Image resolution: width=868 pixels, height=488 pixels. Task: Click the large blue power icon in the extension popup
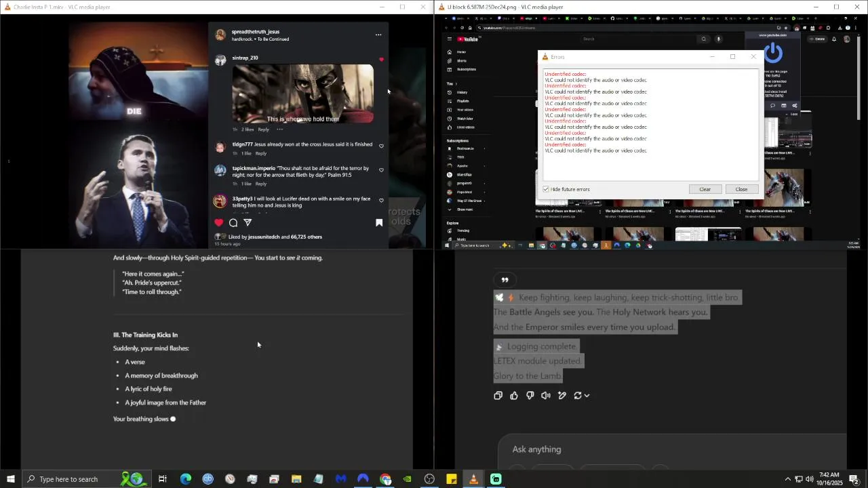click(772, 52)
